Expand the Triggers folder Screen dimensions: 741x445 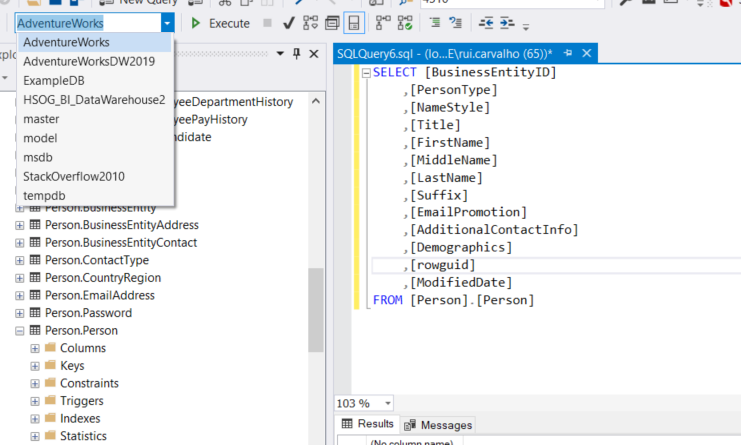(x=35, y=402)
